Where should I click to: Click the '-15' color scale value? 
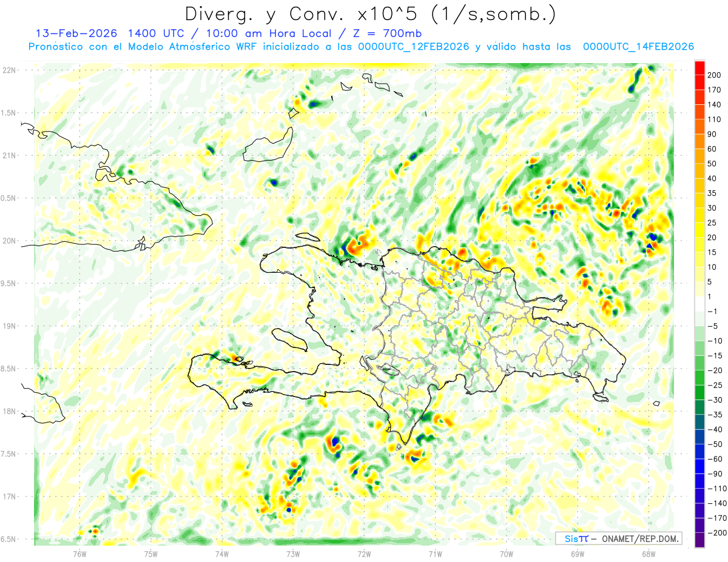point(714,355)
